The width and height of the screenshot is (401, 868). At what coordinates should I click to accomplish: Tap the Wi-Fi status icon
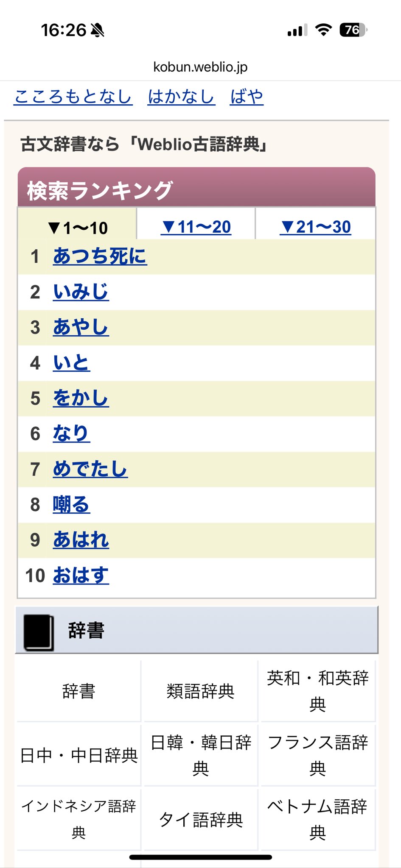(323, 30)
